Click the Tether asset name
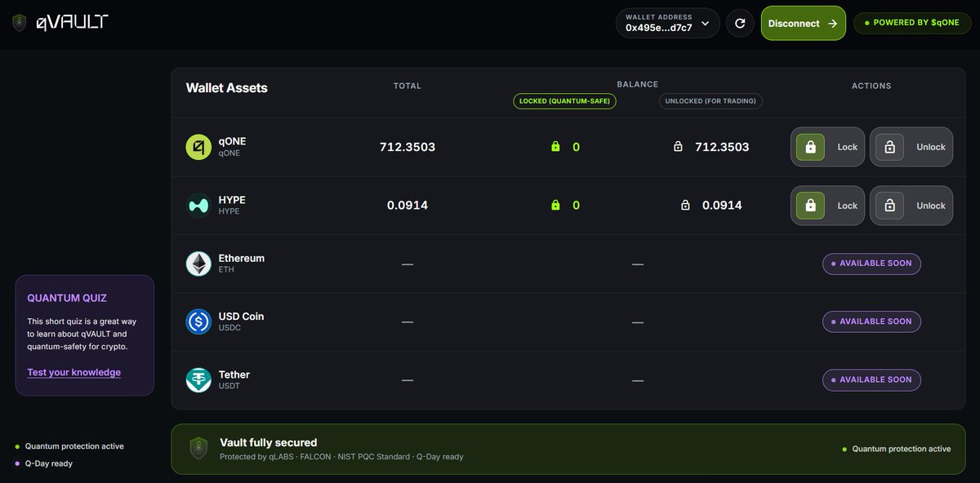This screenshot has height=483, width=980. point(234,374)
